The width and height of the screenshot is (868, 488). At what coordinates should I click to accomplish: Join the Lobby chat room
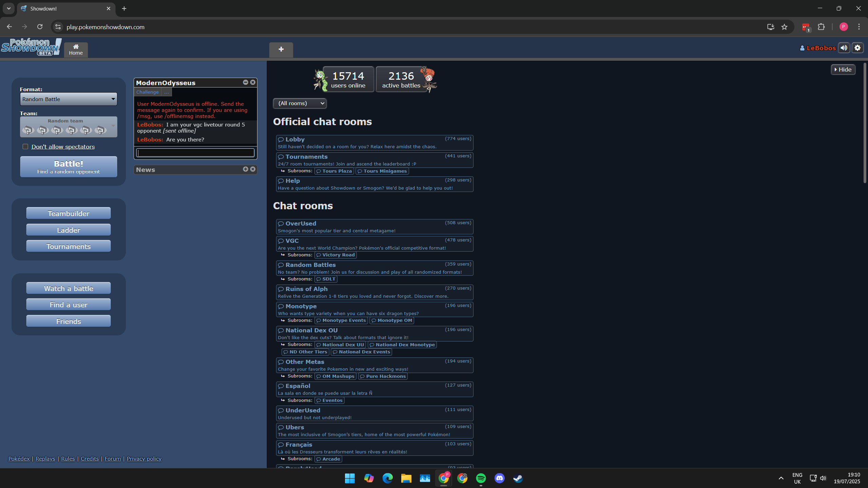click(x=374, y=143)
